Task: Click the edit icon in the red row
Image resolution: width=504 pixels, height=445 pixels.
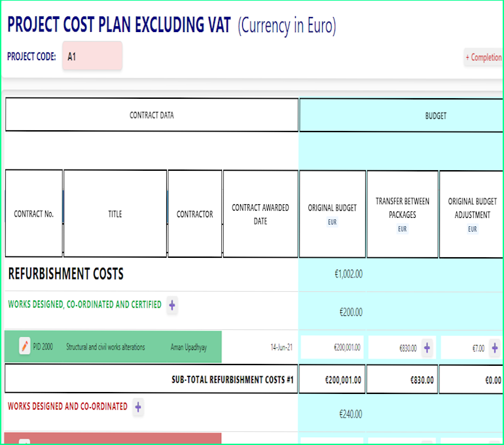Action: point(24,442)
